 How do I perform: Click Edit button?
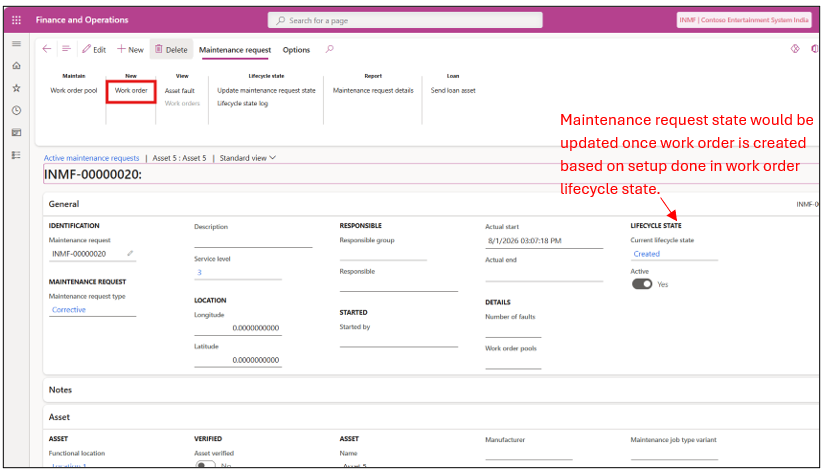[94, 49]
